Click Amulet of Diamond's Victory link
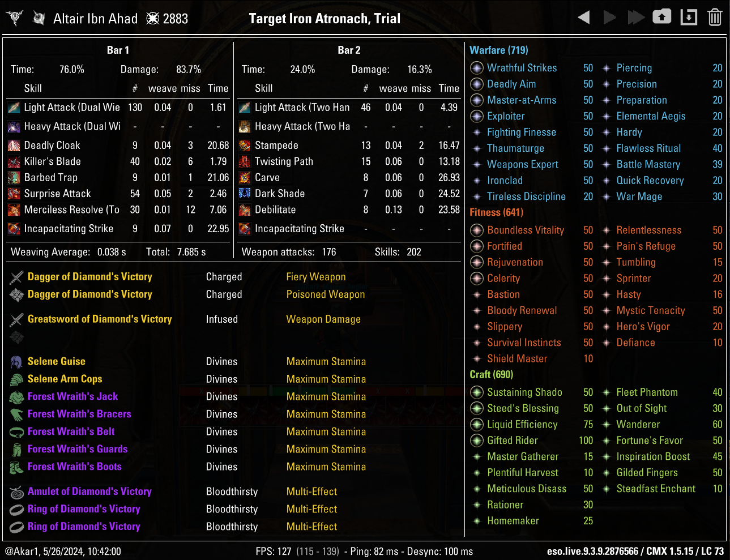The image size is (730, 560). 89,491
